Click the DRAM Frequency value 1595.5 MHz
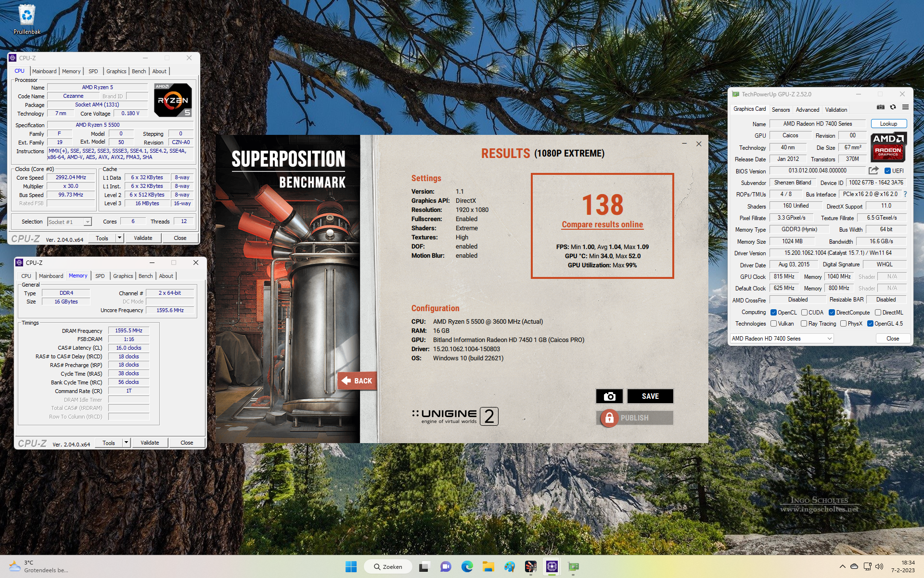Viewport: 924px width, 578px height. pos(128,330)
